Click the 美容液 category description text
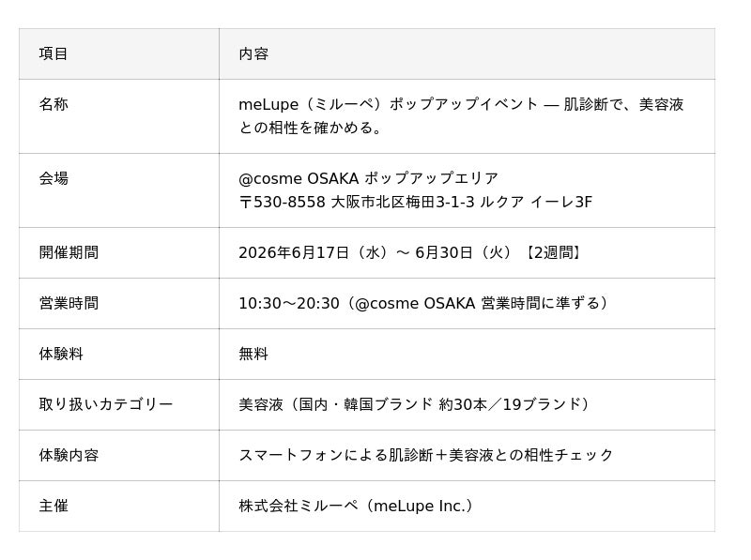 point(415,404)
